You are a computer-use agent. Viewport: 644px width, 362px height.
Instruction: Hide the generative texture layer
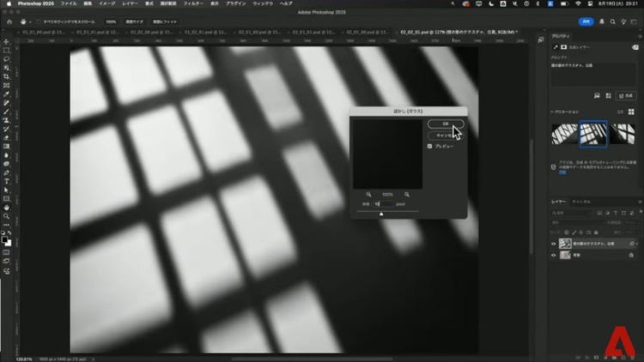click(x=554, y=244)
